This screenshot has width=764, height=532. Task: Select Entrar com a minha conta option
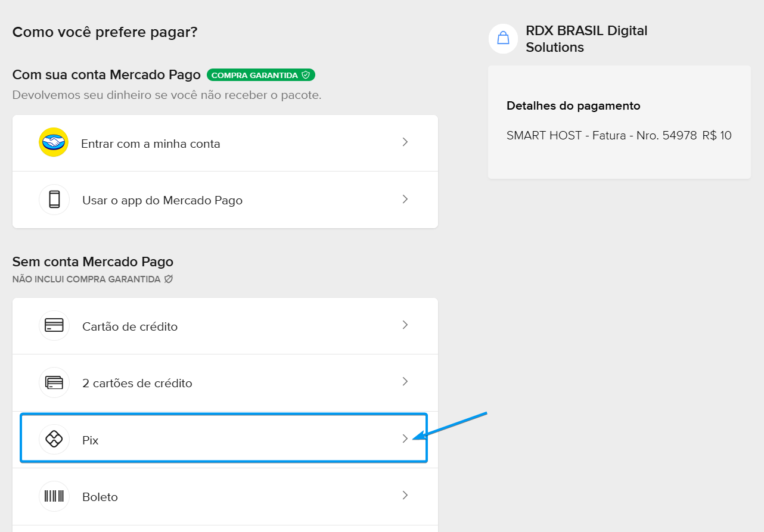[225, 143]
